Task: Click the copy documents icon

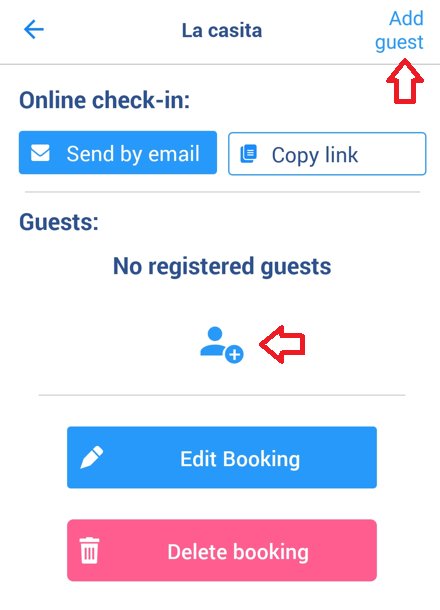Action: [249, 154]
